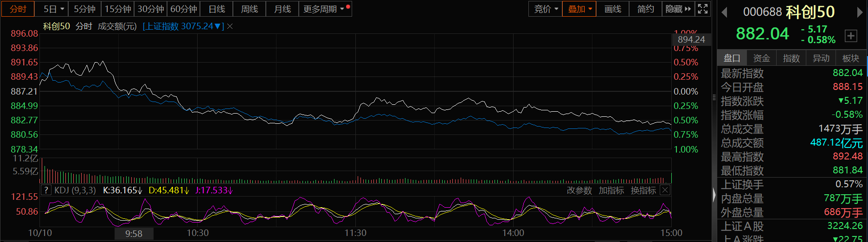
Task: Open the 5日 period dropdown
Action: [x=53, y=9]
